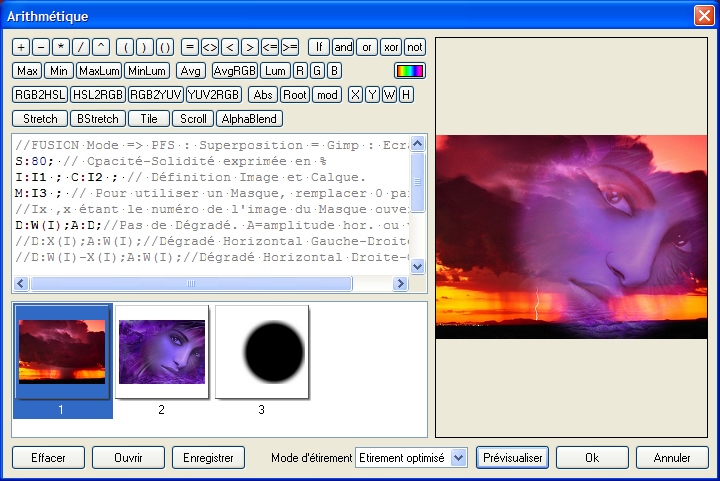Insert the Y coordinate variable
This screenshot has height=481, width=720.
(x=372, y=95)
